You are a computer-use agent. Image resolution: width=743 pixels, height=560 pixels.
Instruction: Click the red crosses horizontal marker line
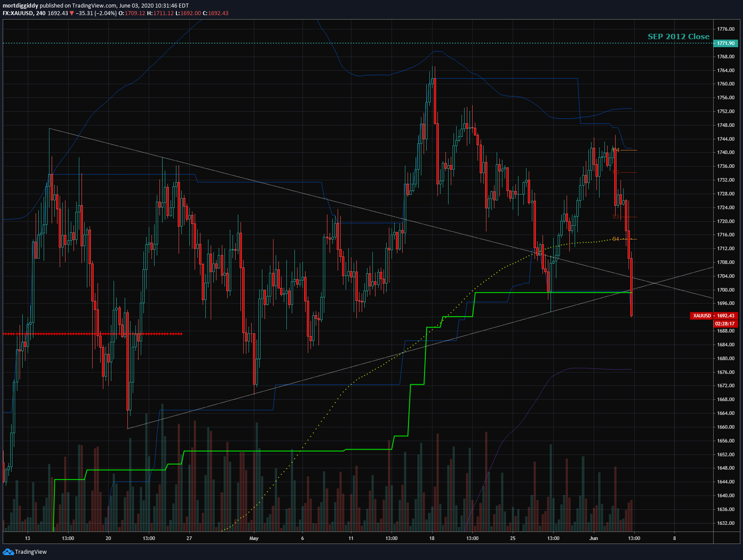(93, 334)
